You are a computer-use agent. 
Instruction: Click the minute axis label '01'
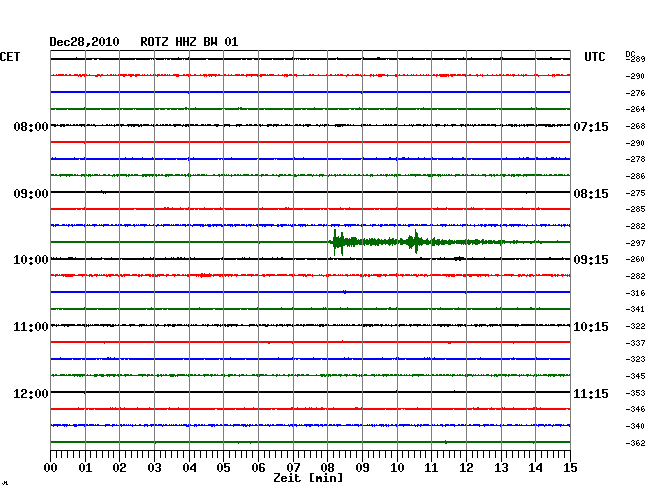point(85,468)
